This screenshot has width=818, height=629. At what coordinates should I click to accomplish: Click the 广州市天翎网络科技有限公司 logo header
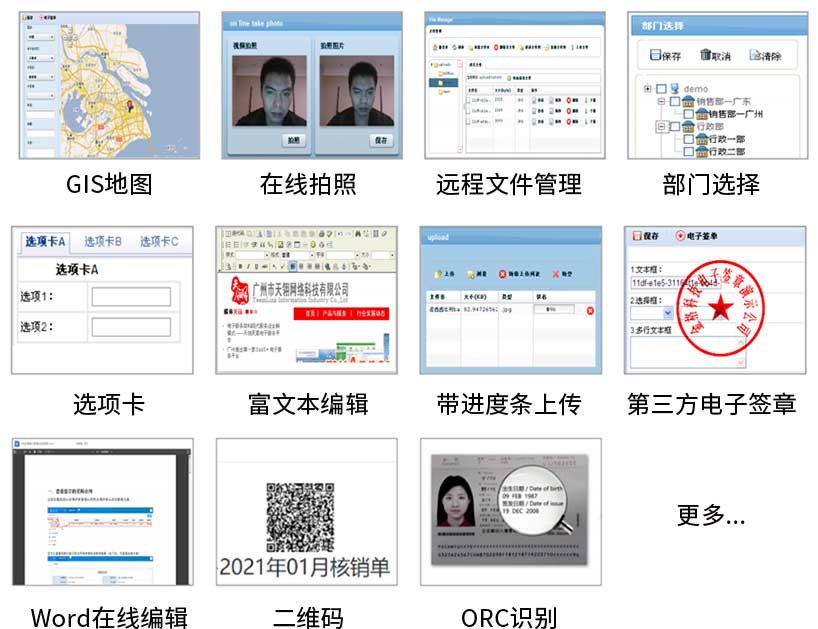coord(291,292)
